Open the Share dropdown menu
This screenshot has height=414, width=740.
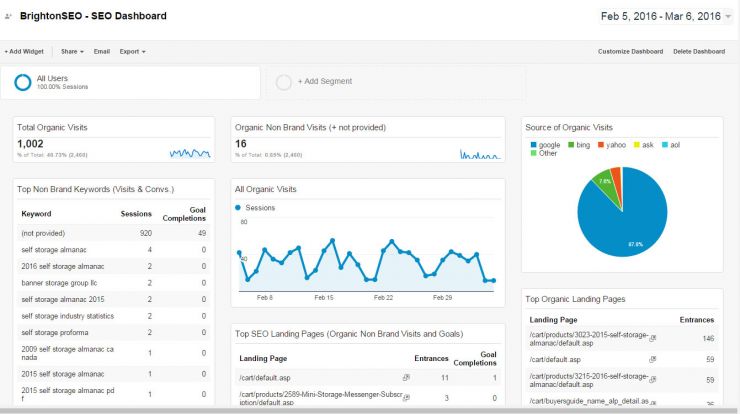pos(72,51)
